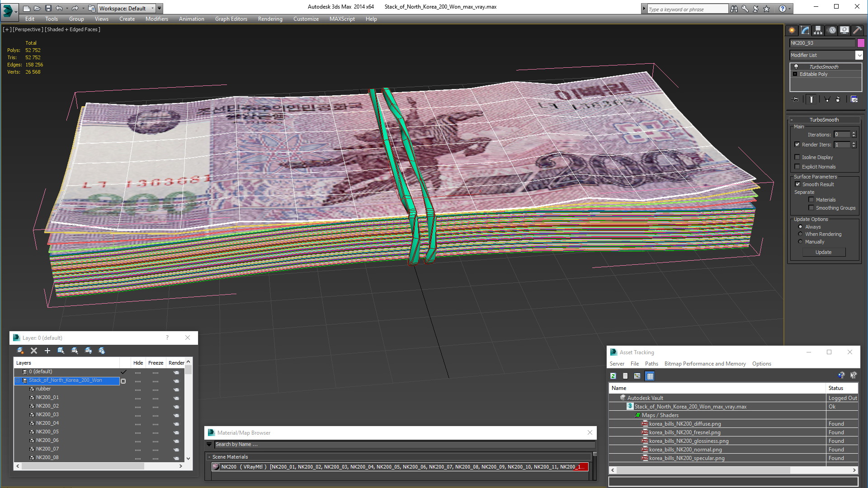Click Highlight Selected Objects' Layers icon
This screenshot has width=868, height=488.
[x=75, y=351]
